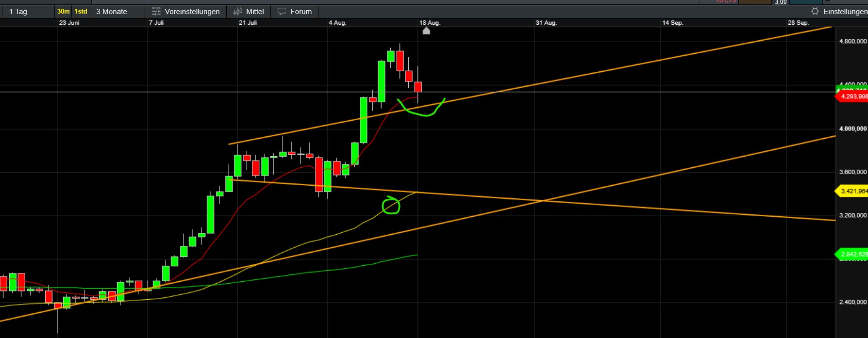Click the candlestick icon beside Mittel
Image resolution: width=868 pixels, height=338 pixels.
237,11
